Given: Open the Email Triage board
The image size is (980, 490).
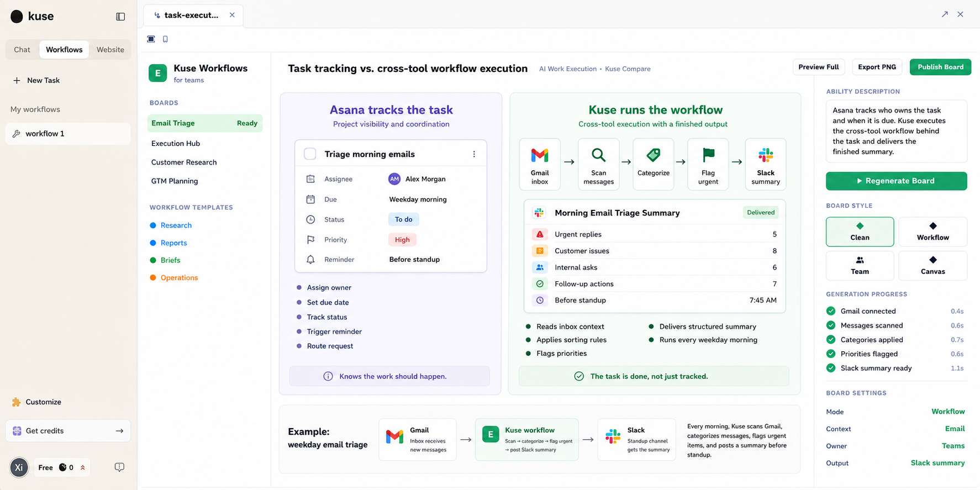Looking at the screenshot, I should pyautogui.click(x=205, y=123).
